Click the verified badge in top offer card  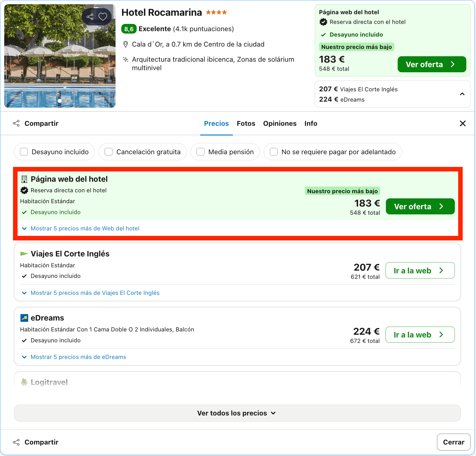323,22
